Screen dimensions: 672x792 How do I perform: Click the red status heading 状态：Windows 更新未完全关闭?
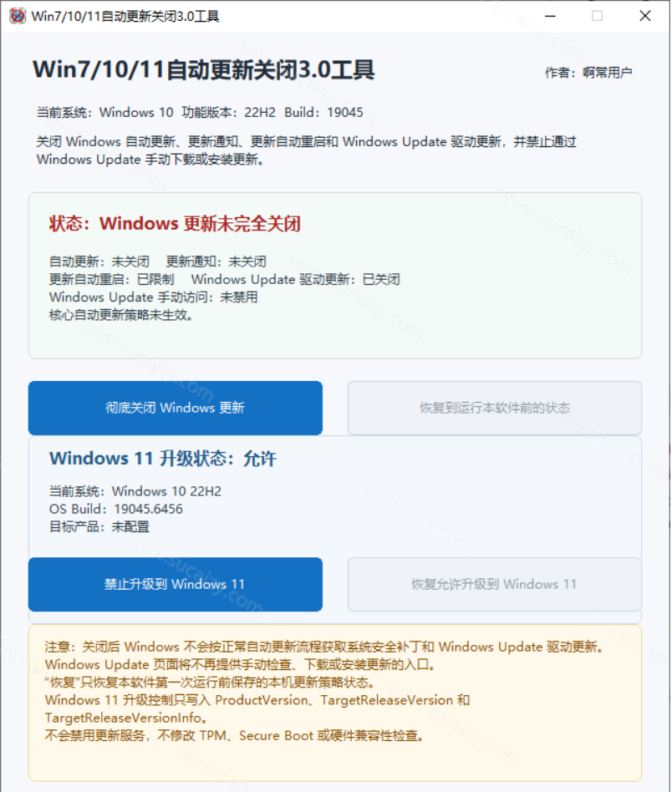[x=175, y=224]
